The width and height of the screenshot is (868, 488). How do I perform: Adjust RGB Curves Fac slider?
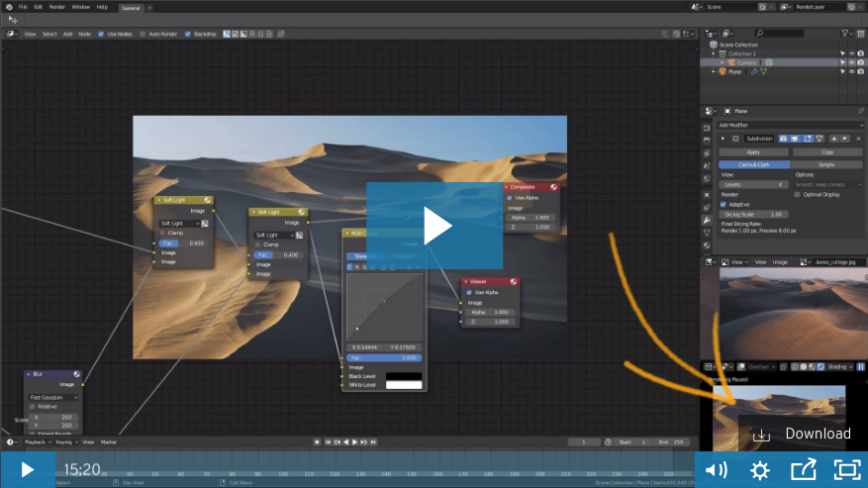[384, 357]
